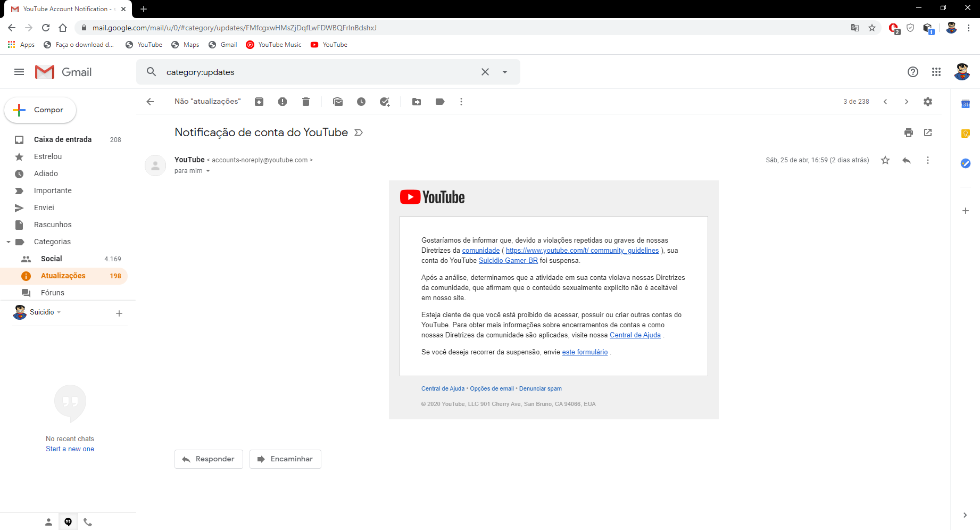Add this email to Tasks

pos(385,102)
